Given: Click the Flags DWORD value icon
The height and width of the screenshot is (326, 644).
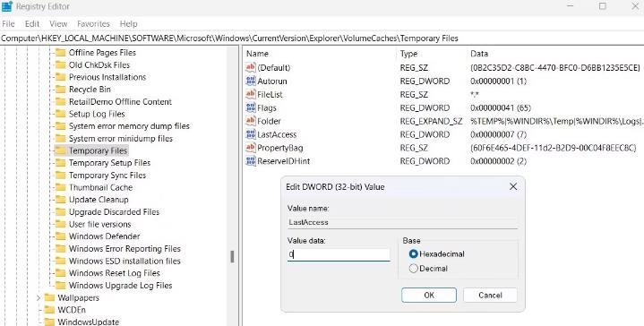Looking at the screenshot, I should [x=251, y=107].
